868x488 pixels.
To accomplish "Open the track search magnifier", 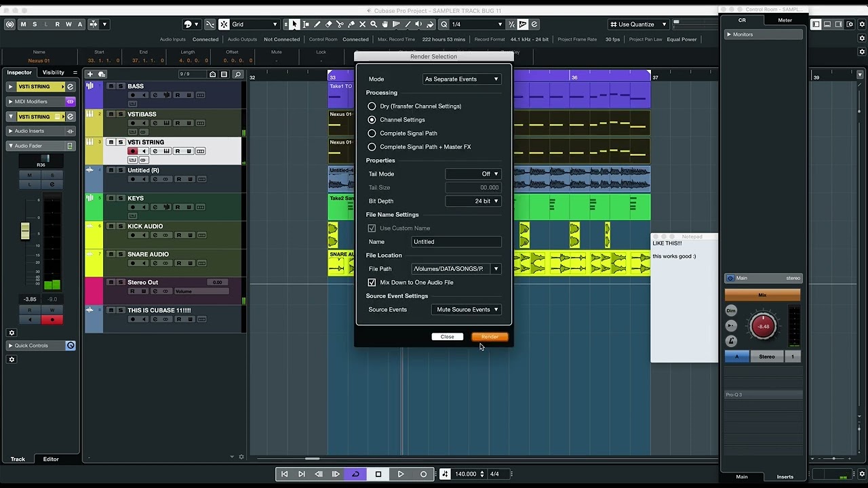I will 237,75.
